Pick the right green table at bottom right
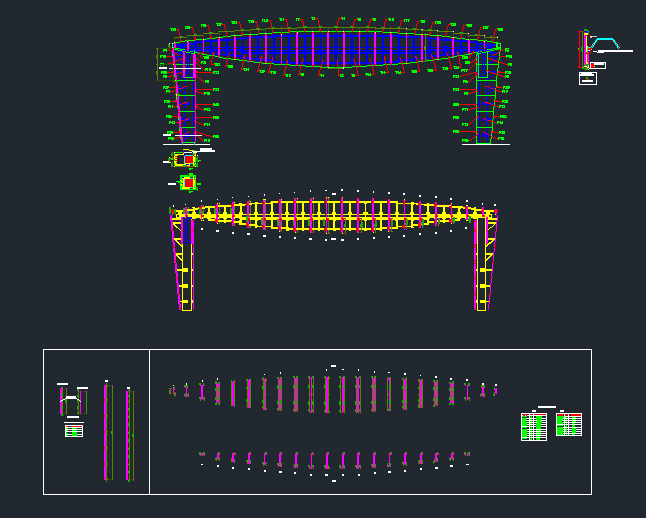 click(x=569, y=425)
